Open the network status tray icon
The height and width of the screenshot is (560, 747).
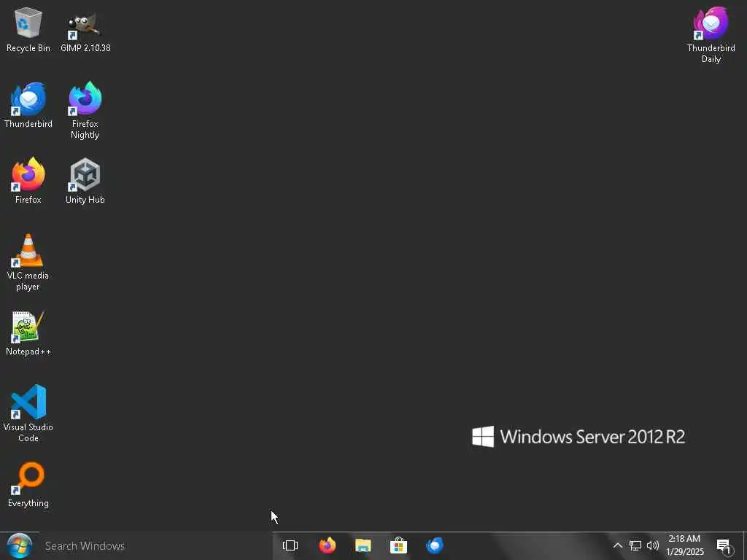[x=635, y=545]
